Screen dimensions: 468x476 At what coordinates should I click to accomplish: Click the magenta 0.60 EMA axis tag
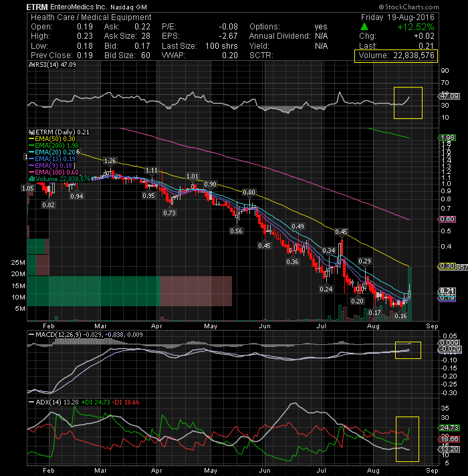447,219
